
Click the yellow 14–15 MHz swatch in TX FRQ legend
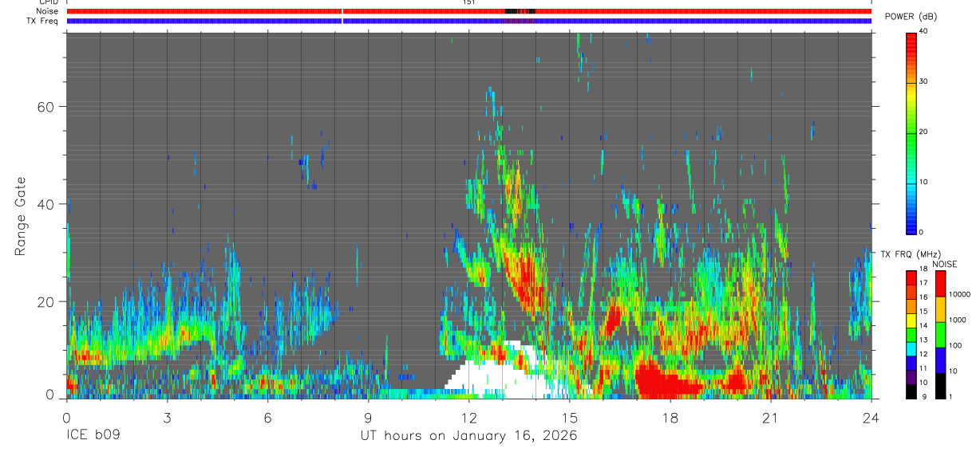click(x=911, y=320)
